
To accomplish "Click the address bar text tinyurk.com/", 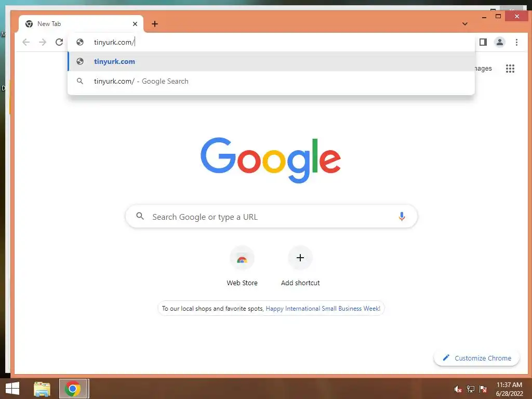I will pos(114,42).
